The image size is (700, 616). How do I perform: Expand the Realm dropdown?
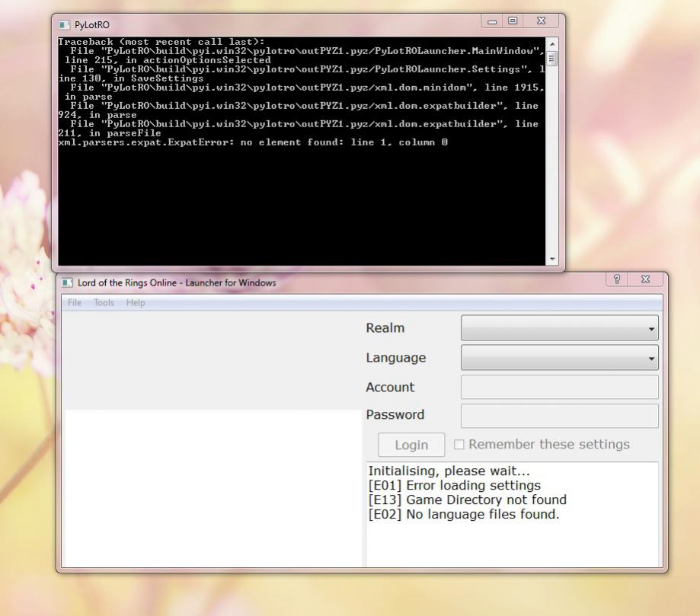pos(559,328)
